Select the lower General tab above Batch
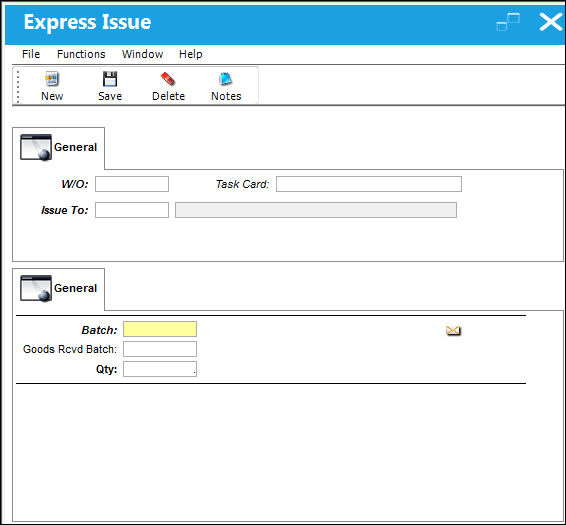 pos(58,288)
